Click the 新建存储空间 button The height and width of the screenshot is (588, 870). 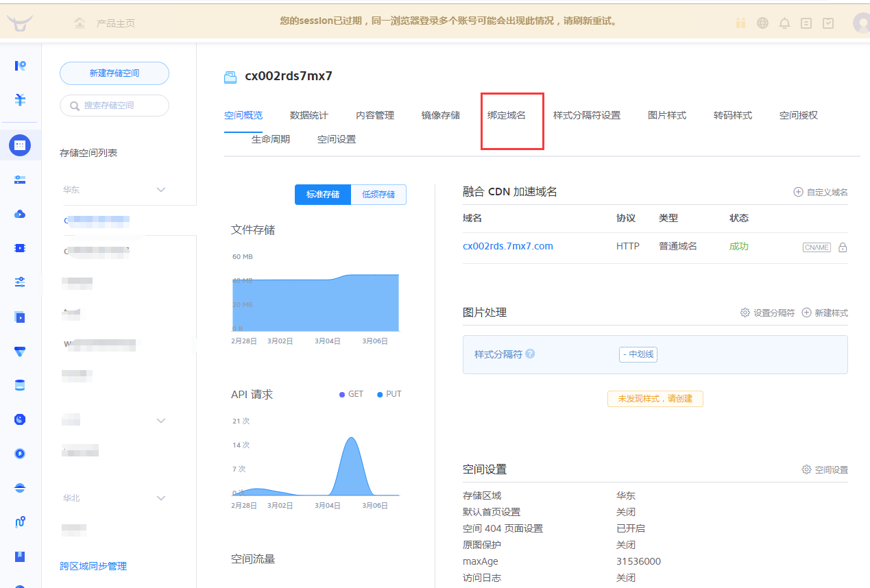tap(114, 73)
